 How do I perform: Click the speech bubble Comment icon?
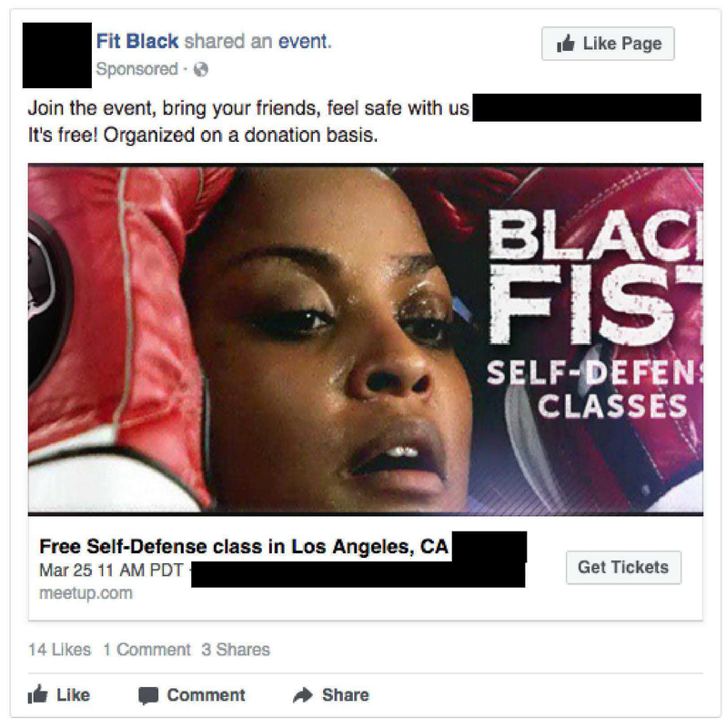coord(148,695)
